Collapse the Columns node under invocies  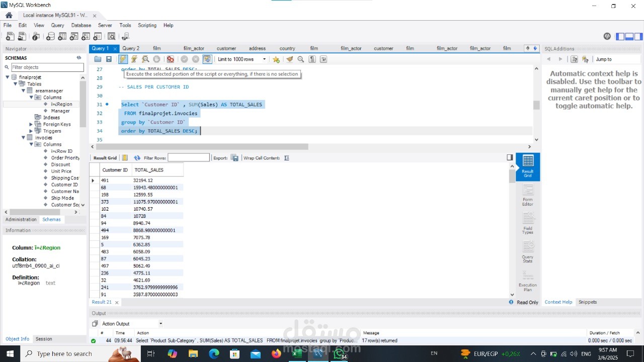[31, 144]
